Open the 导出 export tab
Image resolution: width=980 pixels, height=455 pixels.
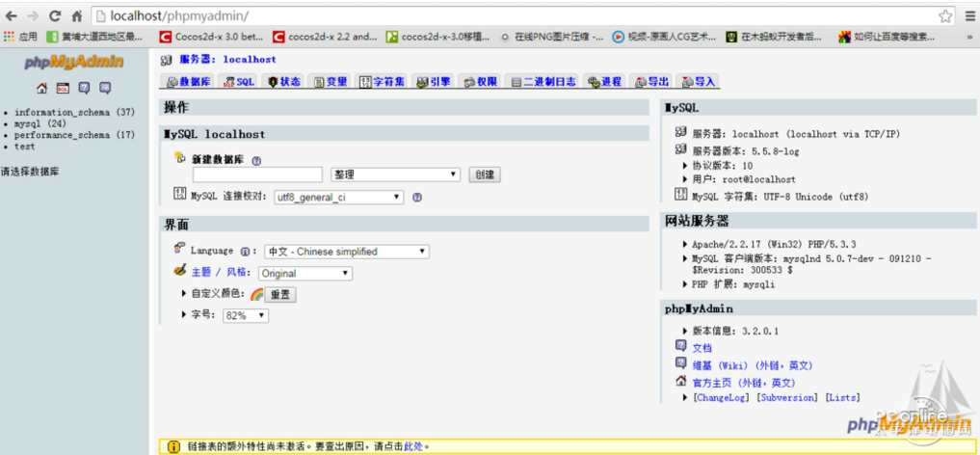point(651,81)
